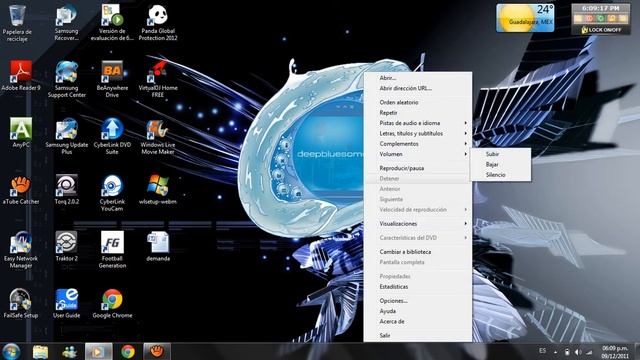This screenshot has height=360, width=640.
Task: Select the Traktor 2 icon
Action: click(x=67, y=247)
